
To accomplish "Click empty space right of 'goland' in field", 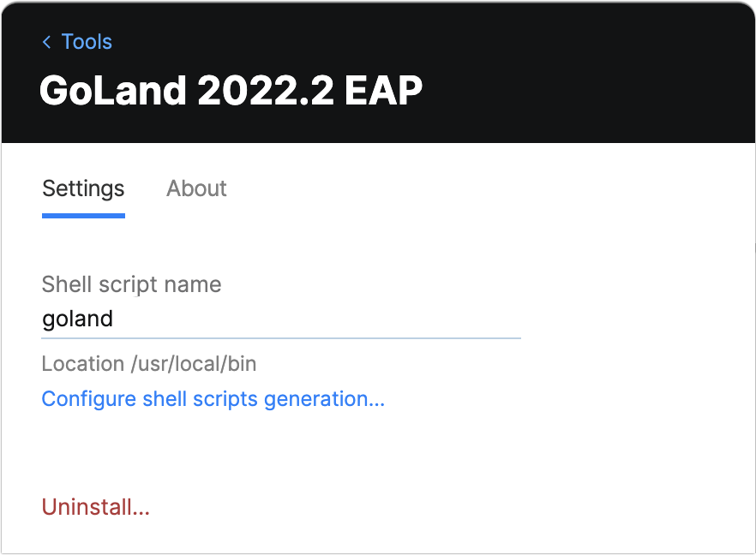I will coord(343,319).
